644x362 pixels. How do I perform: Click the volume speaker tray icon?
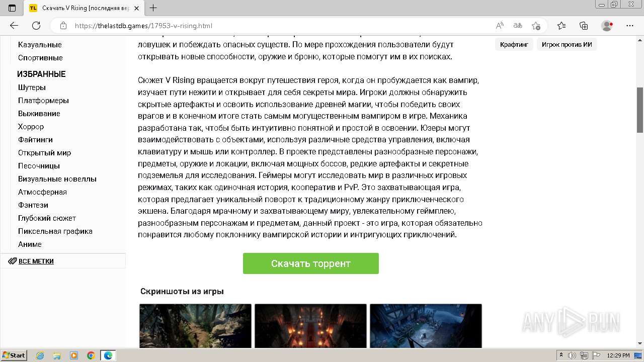point(572,355)
